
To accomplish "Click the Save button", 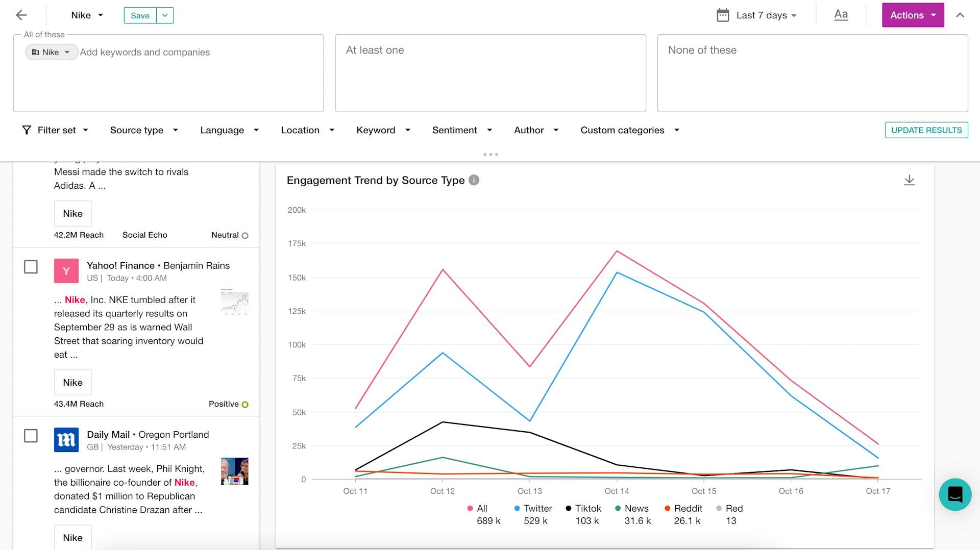I will pos(140,15).
